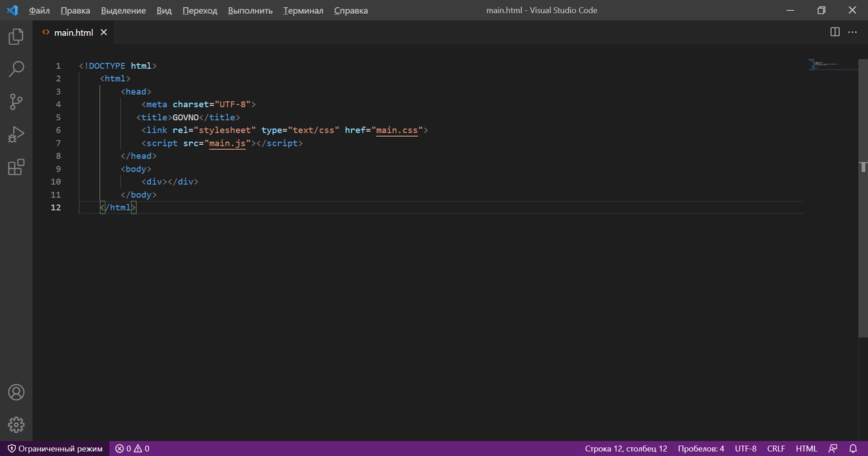Open the Manage gear icon
Viewport: 868px width, 456px height.
[16, 425]
